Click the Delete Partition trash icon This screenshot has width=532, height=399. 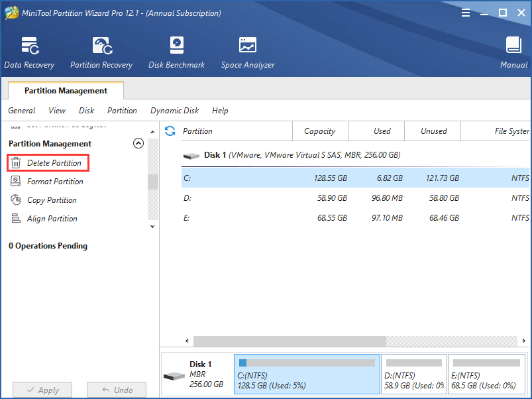[x=16, y=163]
